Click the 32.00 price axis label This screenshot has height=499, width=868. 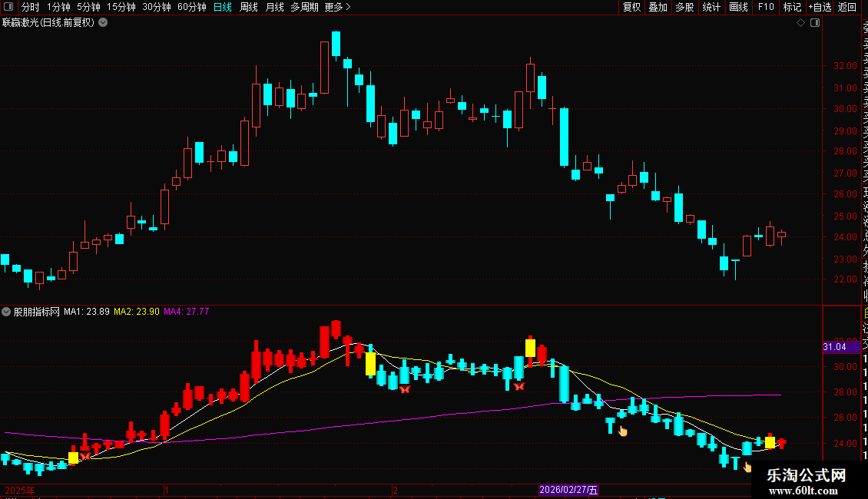pyautogui.click(x=845, y=66)
